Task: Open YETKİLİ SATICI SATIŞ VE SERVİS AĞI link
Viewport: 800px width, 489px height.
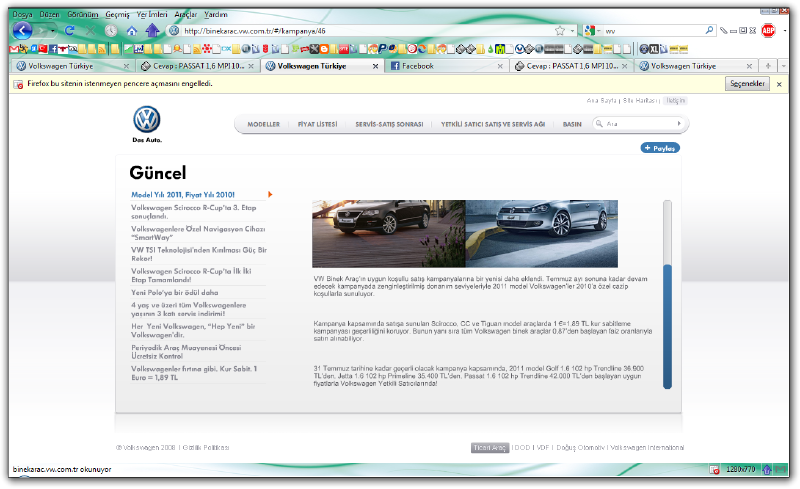Action: (x=493, y=124)
